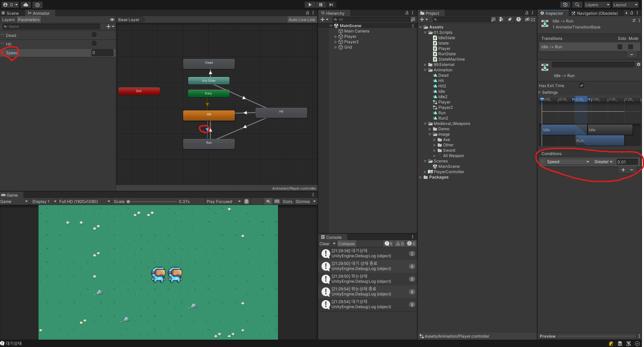Screen dimensions: 644x347
Task: Open Project search-by-label tag icon
Action: click(510, 19)
